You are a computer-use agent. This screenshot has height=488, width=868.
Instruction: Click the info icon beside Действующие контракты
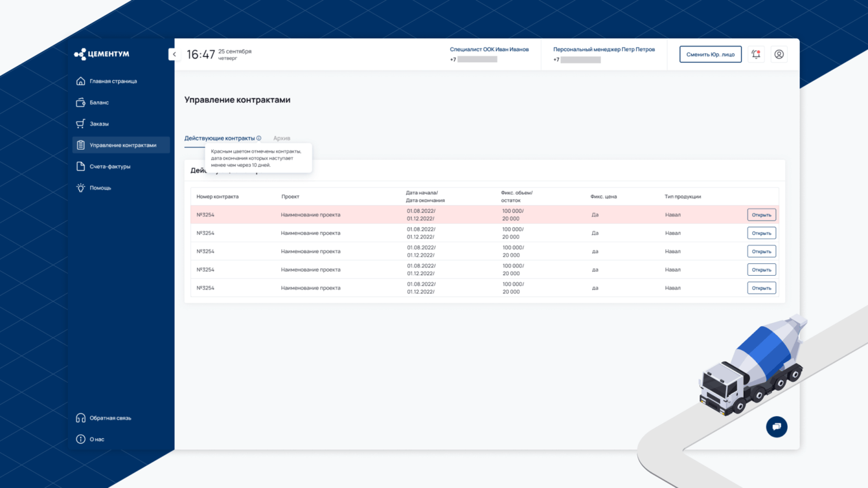(x=258, y=138)
